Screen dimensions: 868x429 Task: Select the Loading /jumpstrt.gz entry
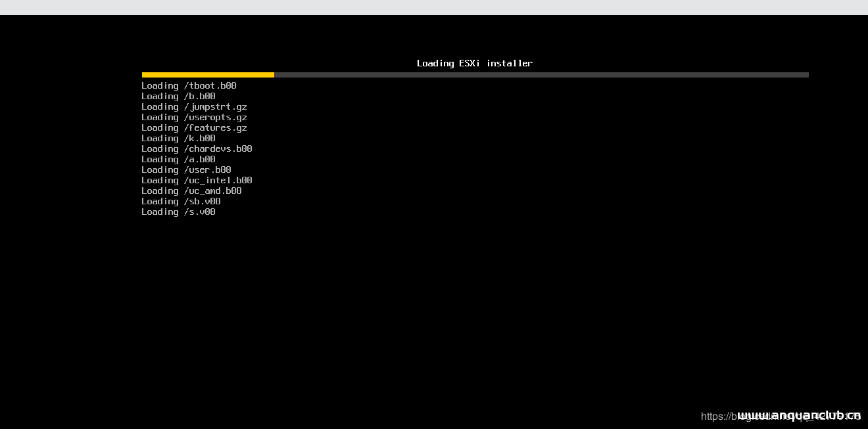pos(194,106)
